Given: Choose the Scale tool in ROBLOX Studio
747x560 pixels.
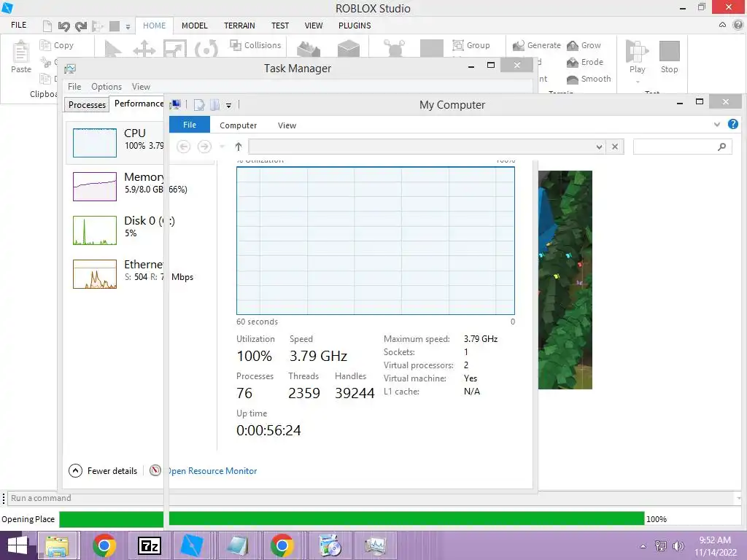Looking at the screenshot, I should click(x=175, y=49).
